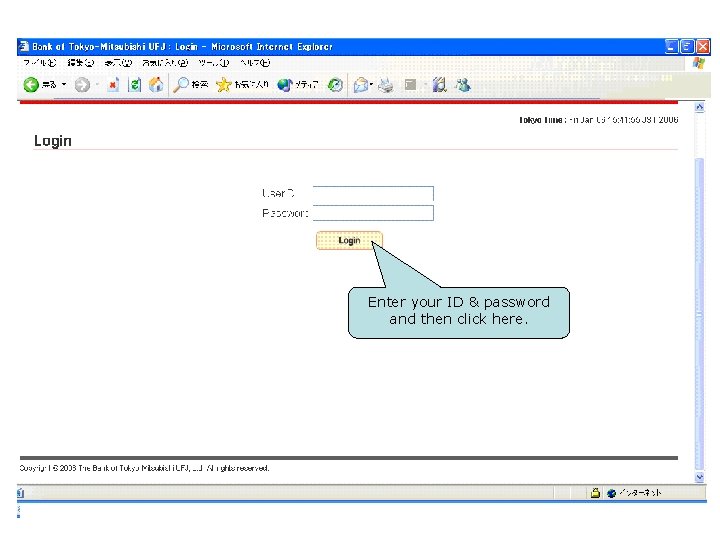Click the Login button
Screen dimensions: 720x540
click(x=349, y=241)
